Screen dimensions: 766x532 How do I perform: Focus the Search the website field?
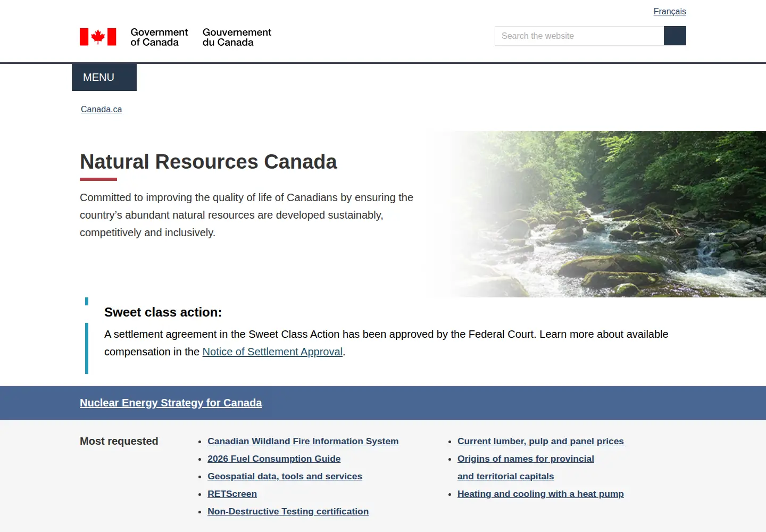click(579, 36)
